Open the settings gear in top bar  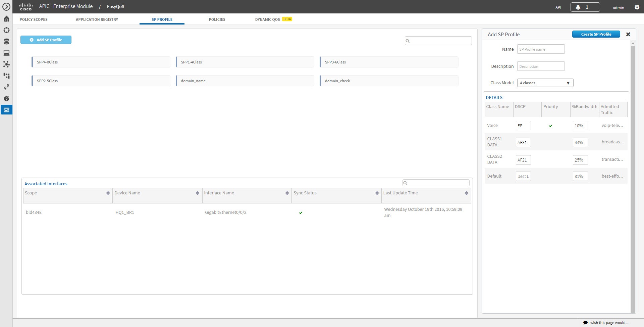(637, 7)
